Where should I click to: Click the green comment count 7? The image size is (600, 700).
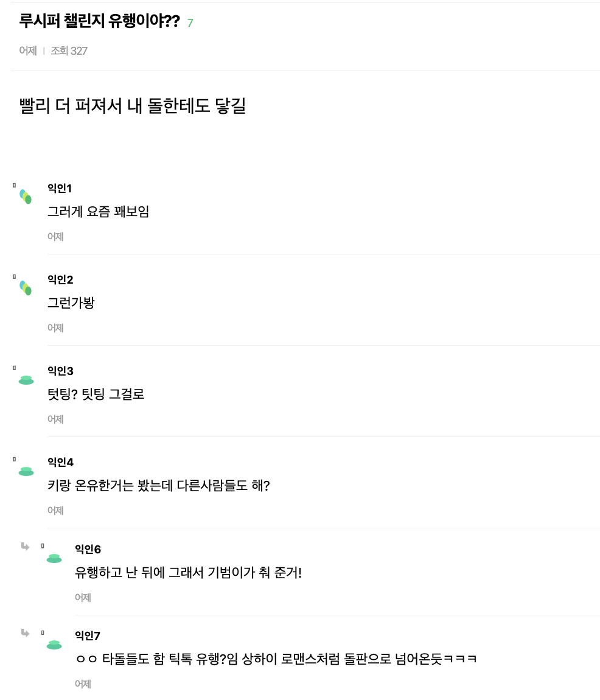tap(190, 23)
